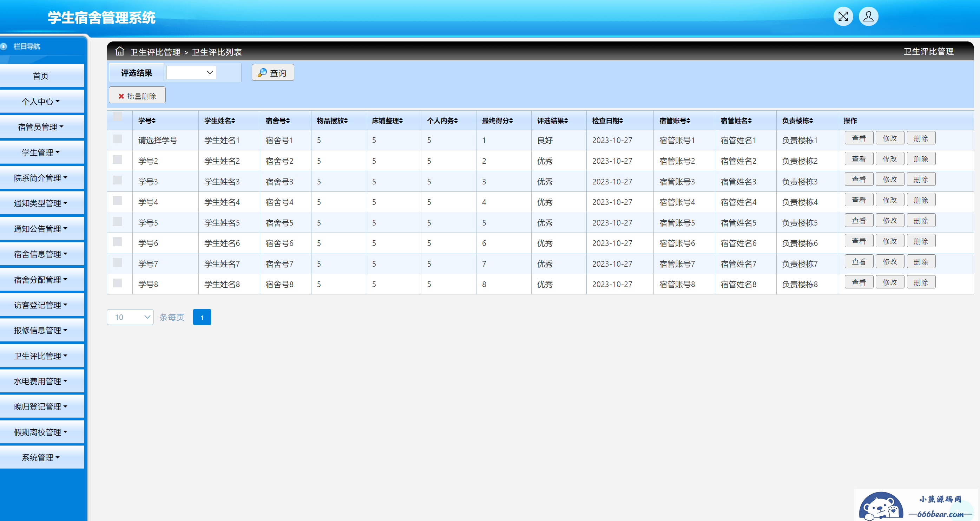Click 查看 for 学号7 row

click(x=859, y=261)
